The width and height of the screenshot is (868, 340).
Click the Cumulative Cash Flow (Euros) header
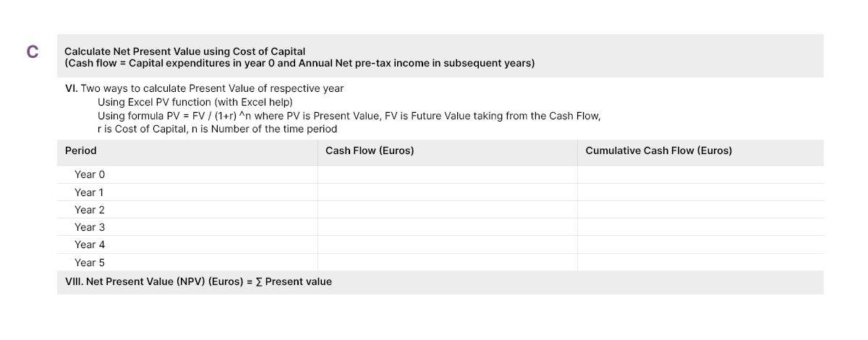(658, 151)
